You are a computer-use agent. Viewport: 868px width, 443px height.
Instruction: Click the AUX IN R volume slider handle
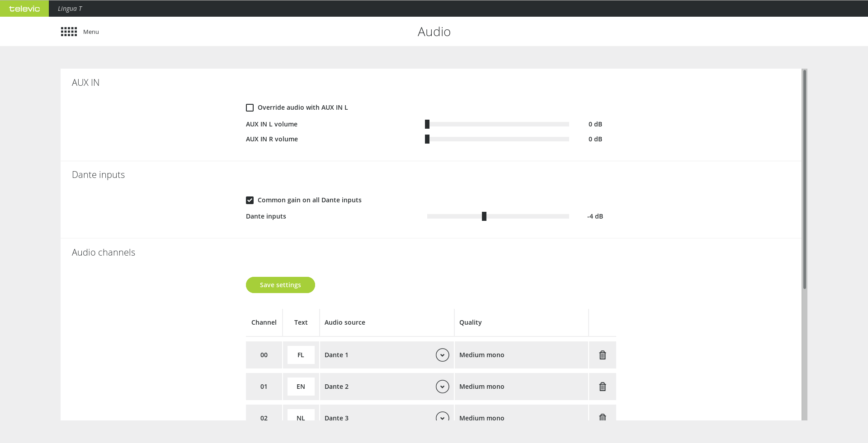pos(427,139)
